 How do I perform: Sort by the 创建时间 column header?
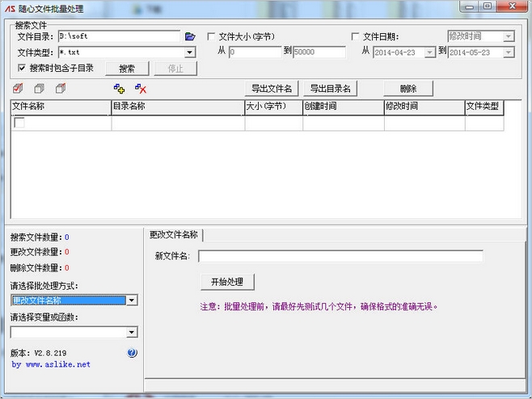[344, 107]
